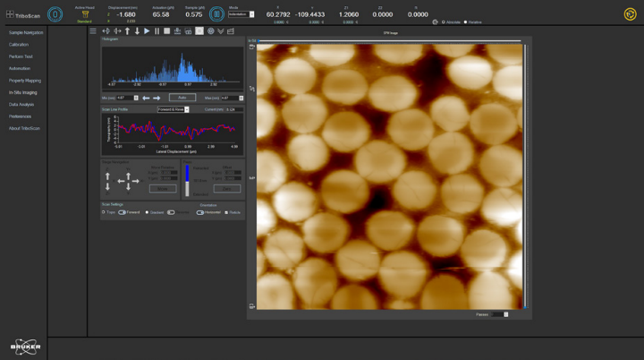Click the up arrow in the scan toolbar
This screenshot has width=644, height=360.
pos(127,30)
